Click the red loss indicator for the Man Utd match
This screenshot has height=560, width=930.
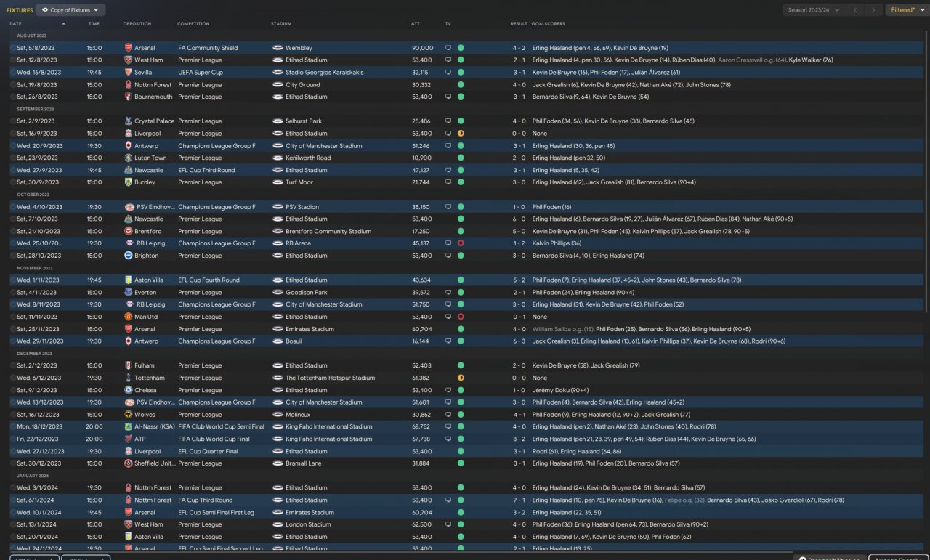click(x=461, y=317)
